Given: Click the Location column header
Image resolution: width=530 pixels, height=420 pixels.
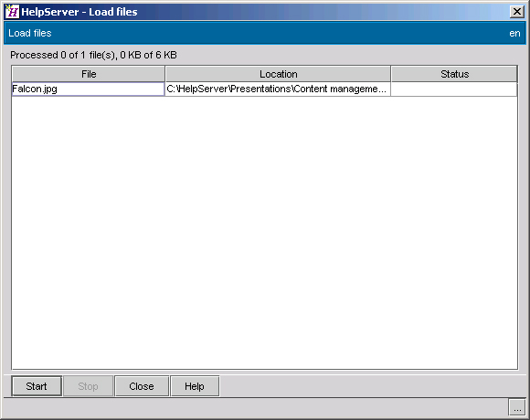Looking at the screenshot, I should pos(278,74).
